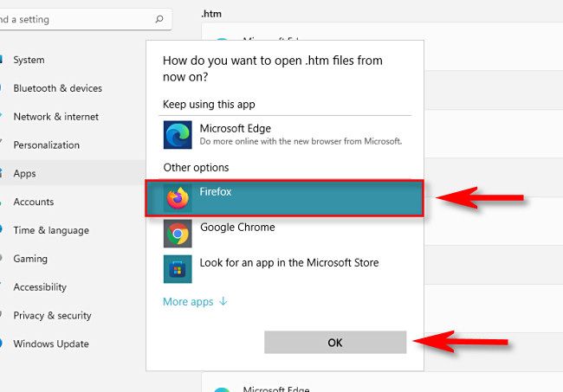Open System settings category
This screenshot has height=392, width=563.
[x=29, y=60]
